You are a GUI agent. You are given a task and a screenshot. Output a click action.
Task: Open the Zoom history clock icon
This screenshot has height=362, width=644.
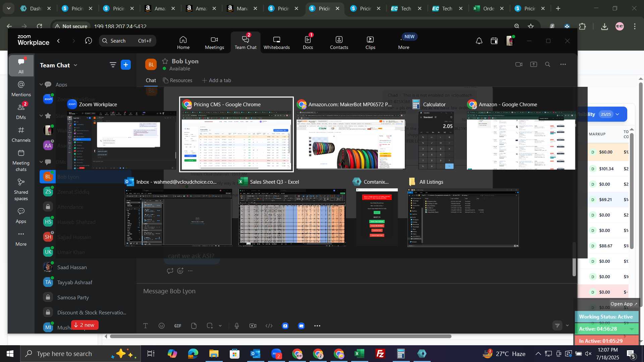point(89,41)
